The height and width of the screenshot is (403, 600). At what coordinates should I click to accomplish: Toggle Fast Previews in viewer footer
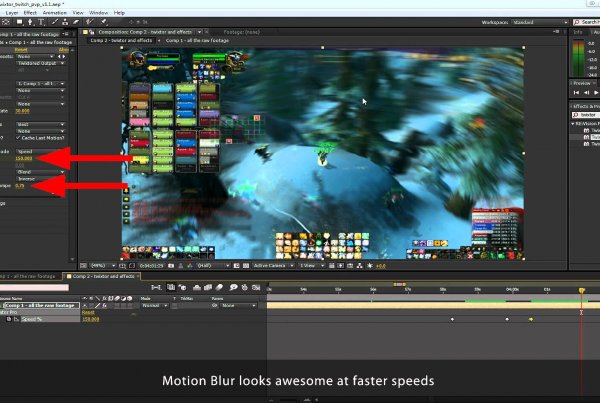(x=341, y=266)
